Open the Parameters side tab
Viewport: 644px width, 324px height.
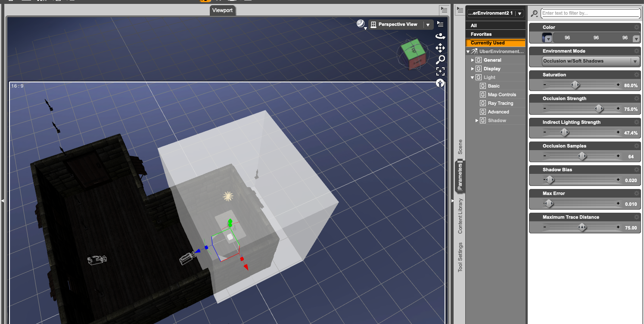click(x=460, y=176)
